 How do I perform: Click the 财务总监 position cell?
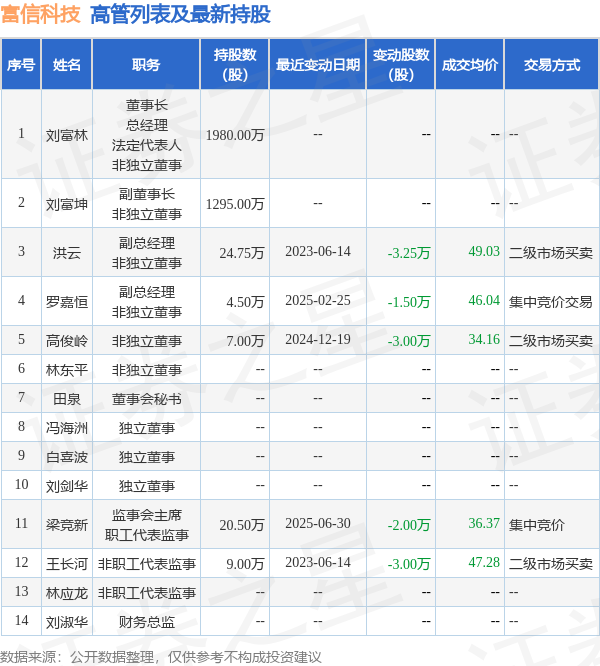(146, 622)
